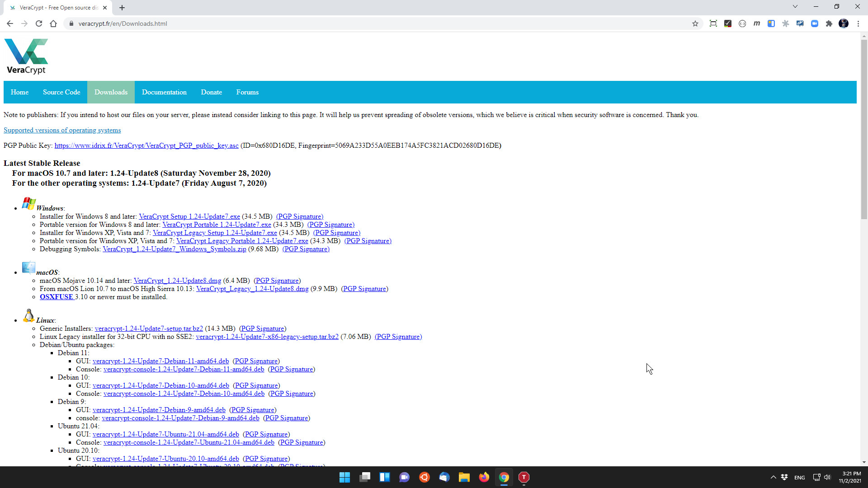
Task: Click the Dropbox tray icon
Action: tap(784, 477)
